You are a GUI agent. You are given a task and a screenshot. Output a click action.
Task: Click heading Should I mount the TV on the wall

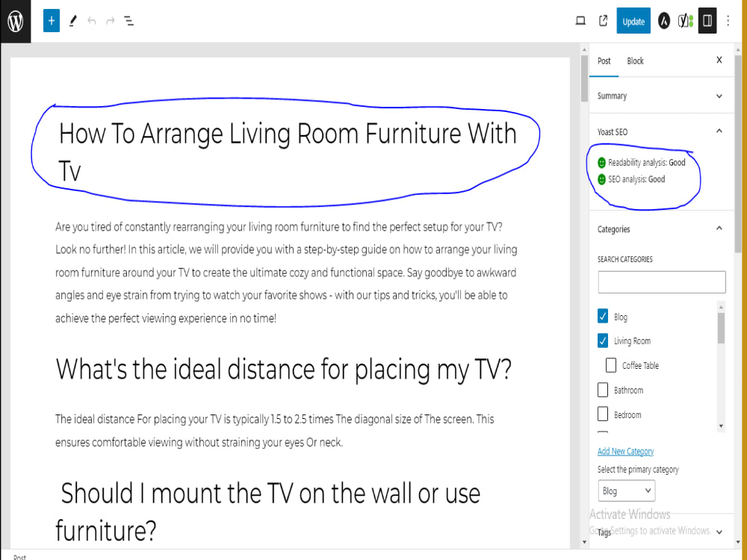268,511
